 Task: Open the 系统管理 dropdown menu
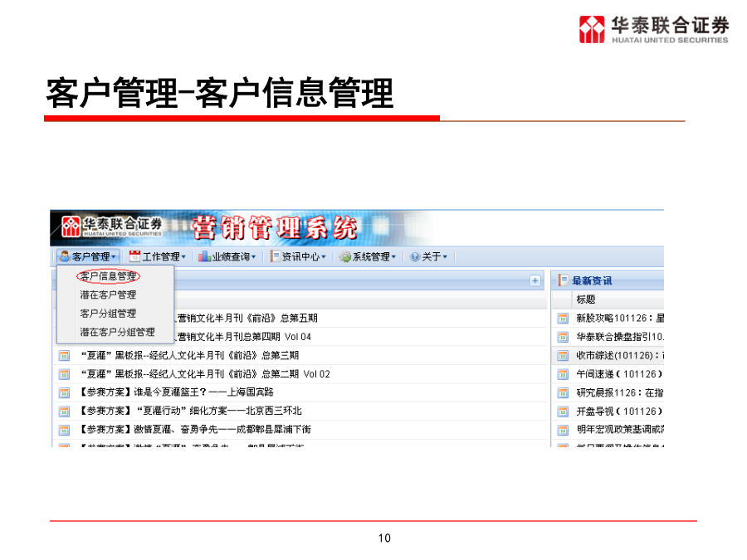coord(368,256)
